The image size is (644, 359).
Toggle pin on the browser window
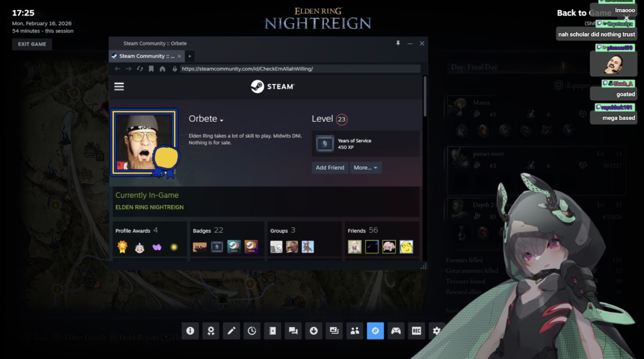tap(398, 43)
